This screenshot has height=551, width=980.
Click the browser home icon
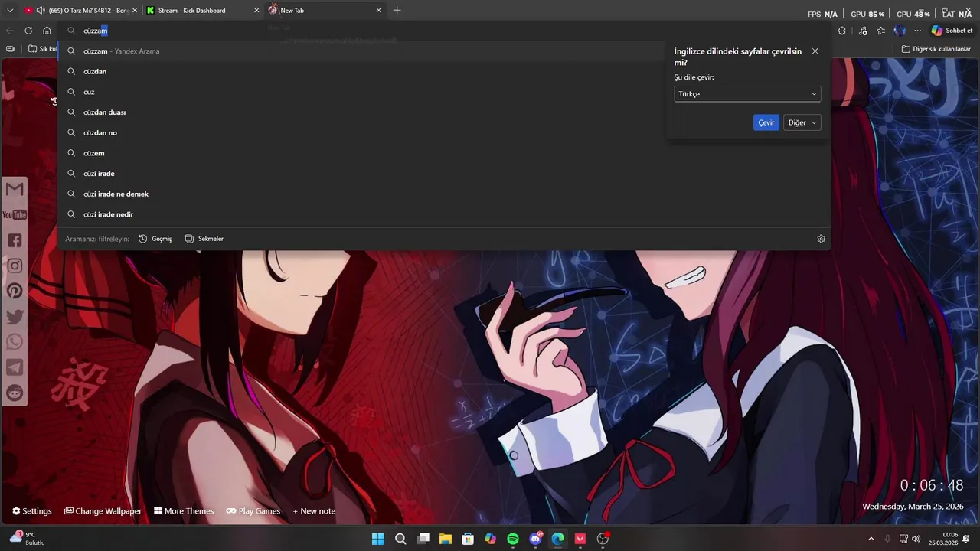(x=47, y=31)
